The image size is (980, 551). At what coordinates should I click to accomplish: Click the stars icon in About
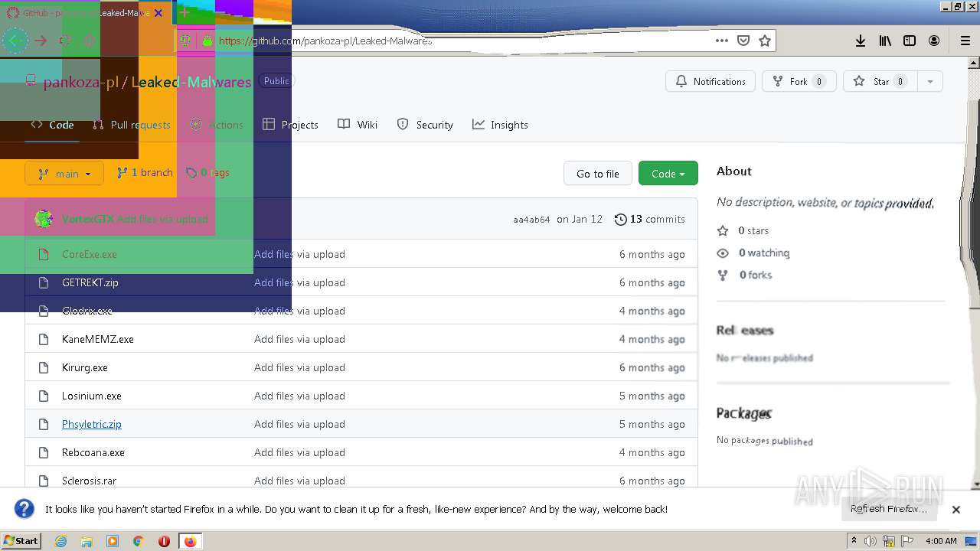(x=723, y=230)
